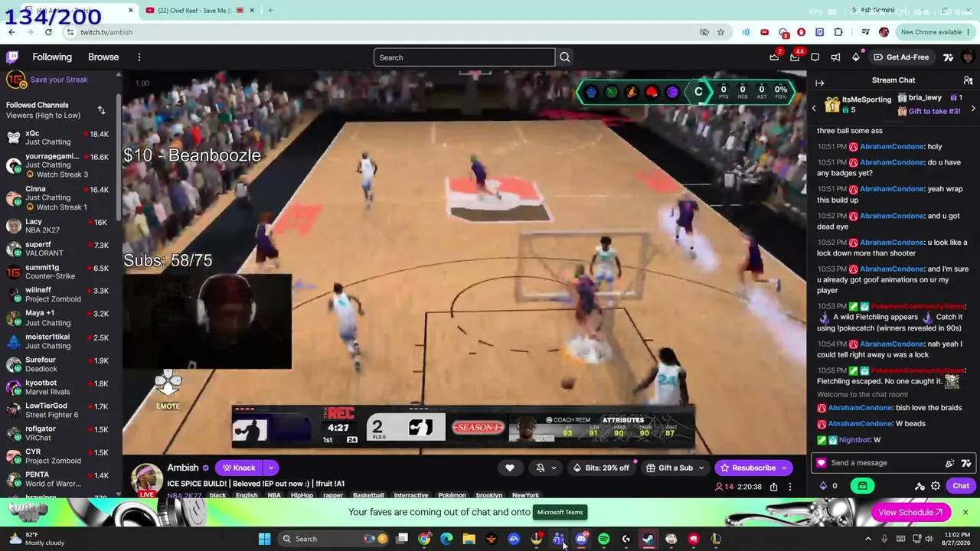Open the chat community users list

coord(968,80)
